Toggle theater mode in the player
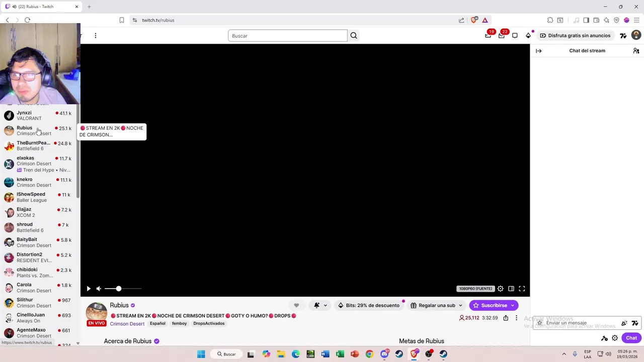This screenshot has width=644, height=362. point(511,289)
